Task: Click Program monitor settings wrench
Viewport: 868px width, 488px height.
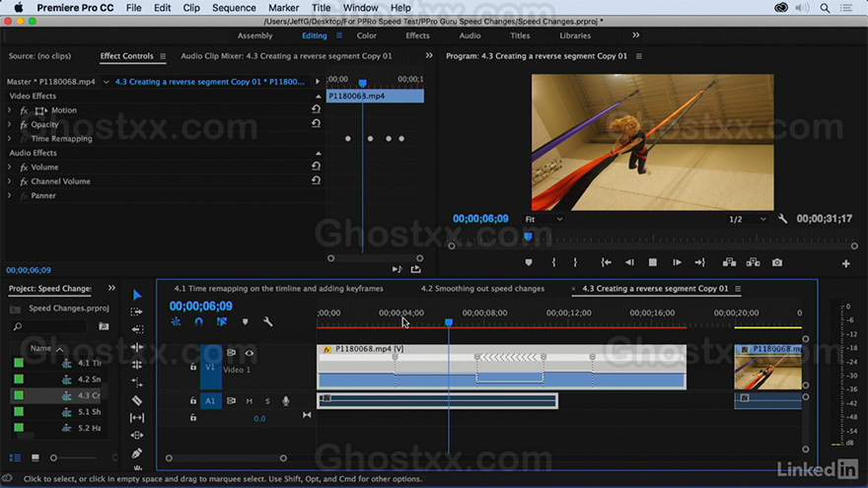Action: pyautogui.click(x=782, y=219)
